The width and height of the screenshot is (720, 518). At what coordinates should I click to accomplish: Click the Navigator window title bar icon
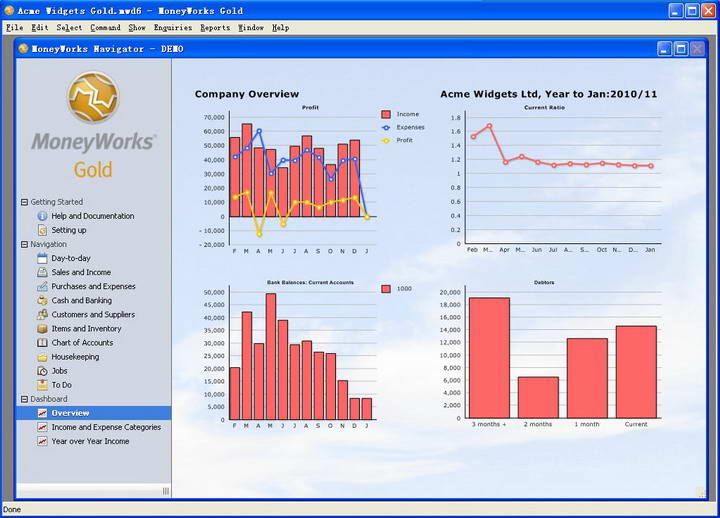coord(23,48)
